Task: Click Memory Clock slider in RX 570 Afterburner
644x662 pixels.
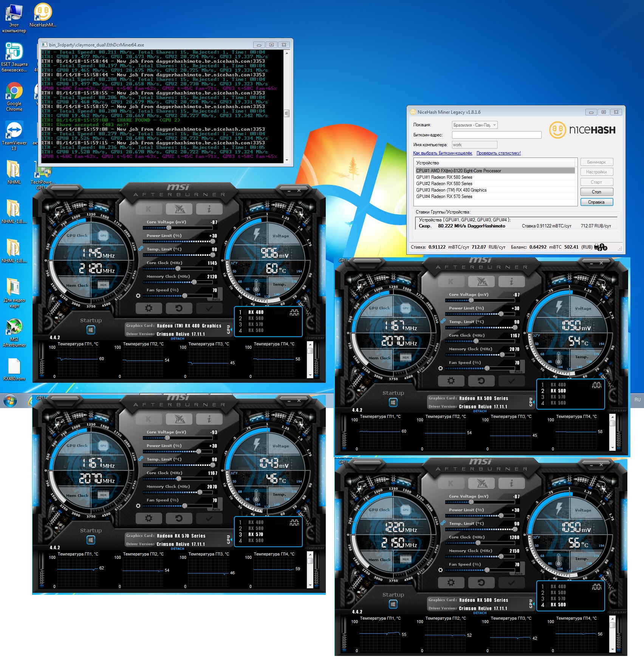Action: tap(178, 492)
